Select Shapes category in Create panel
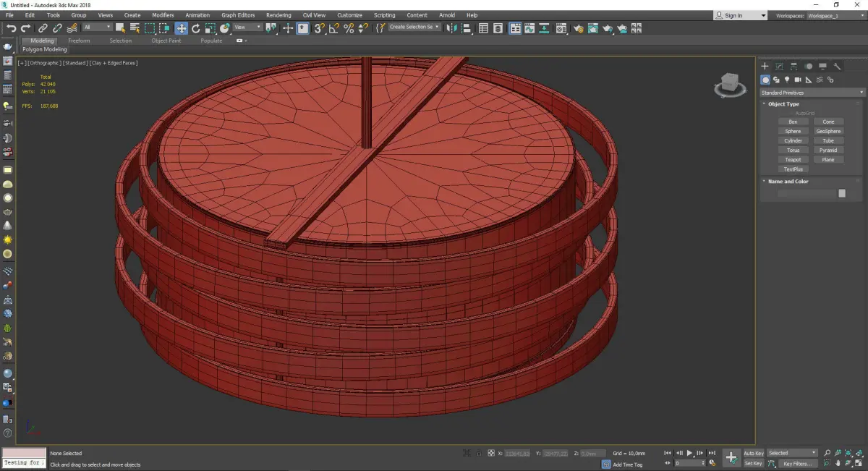The width and height of the screenshot is (868, 471). pyautogui.click(x=776, y=80)
